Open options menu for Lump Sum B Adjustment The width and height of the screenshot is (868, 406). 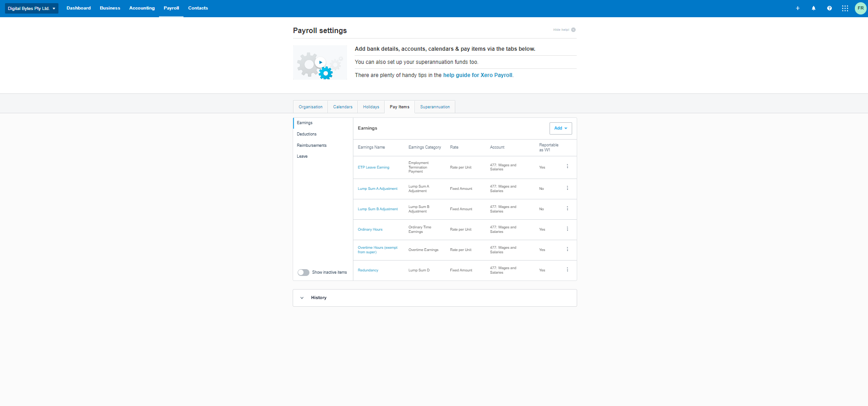pyautogui.click(x=567, y=208)
